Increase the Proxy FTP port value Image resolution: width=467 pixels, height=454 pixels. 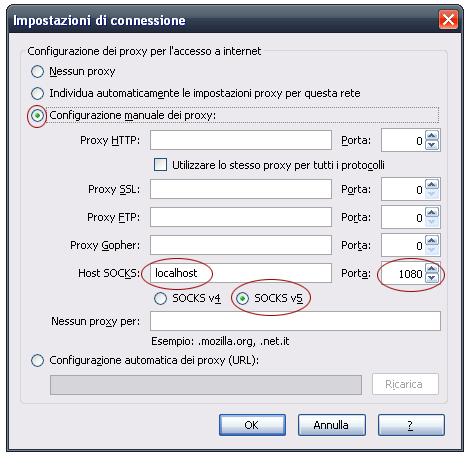pos(432,212)
